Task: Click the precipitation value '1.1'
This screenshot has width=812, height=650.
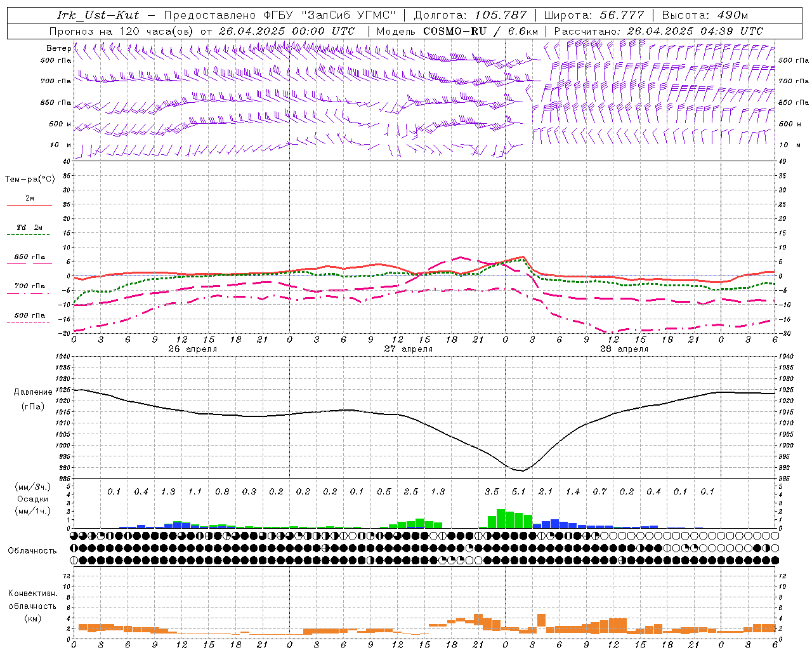Action: (195, 491)
